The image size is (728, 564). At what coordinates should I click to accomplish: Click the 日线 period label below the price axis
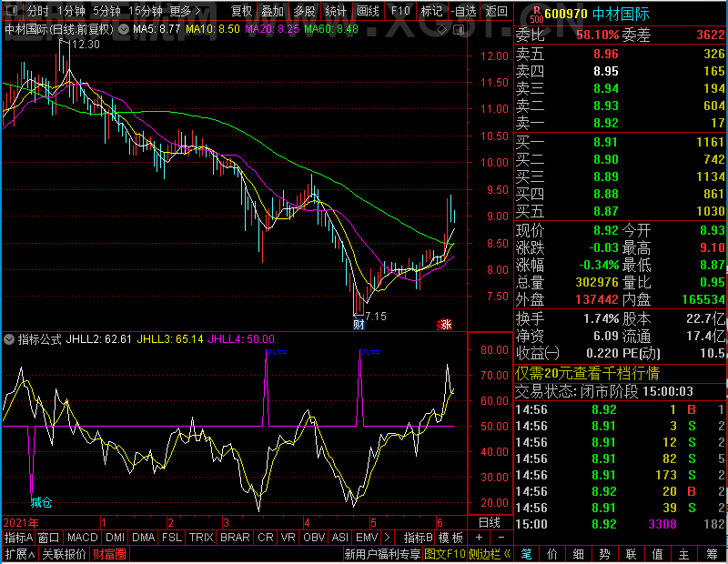[490, 523]
